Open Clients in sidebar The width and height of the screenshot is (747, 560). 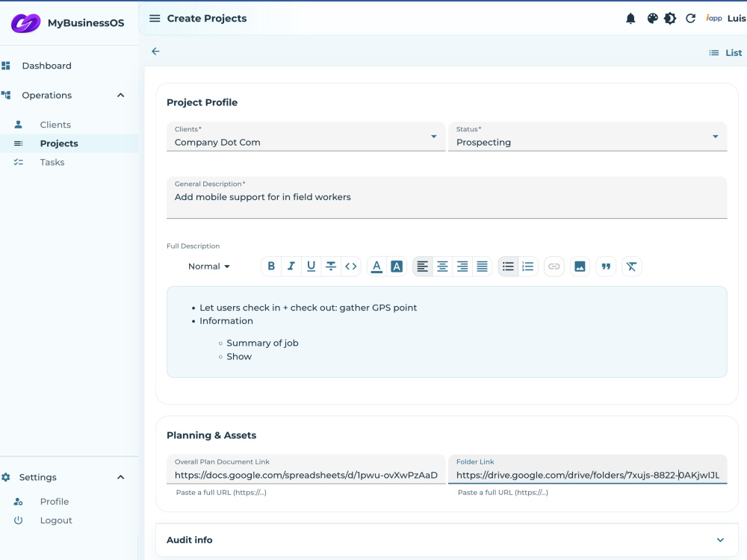(55, 125)
